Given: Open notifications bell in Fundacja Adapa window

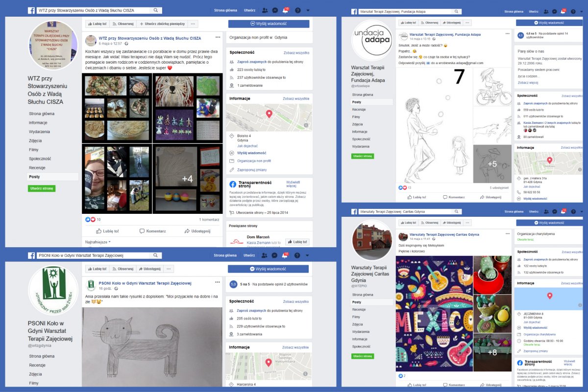Looking at the screenshot, I should [x=563, y=11].
